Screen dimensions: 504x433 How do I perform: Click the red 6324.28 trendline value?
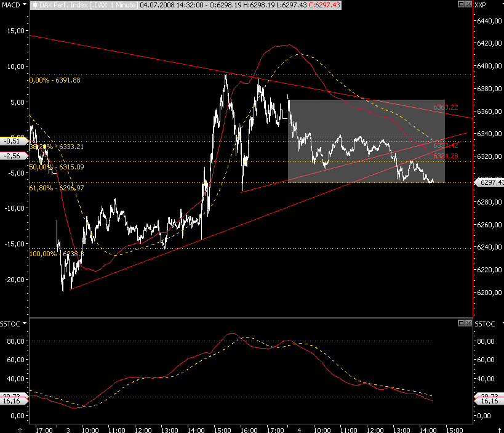[x=446, y=156]
